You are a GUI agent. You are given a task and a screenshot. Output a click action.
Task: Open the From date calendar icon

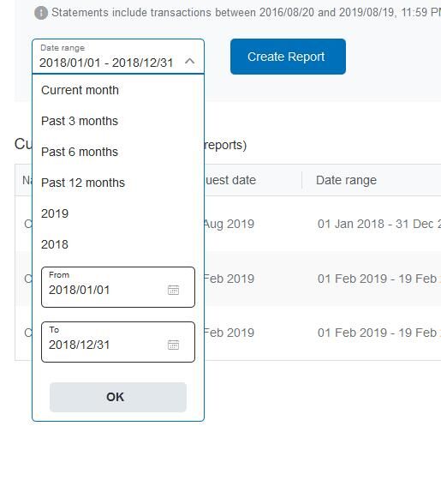(174, 290)
